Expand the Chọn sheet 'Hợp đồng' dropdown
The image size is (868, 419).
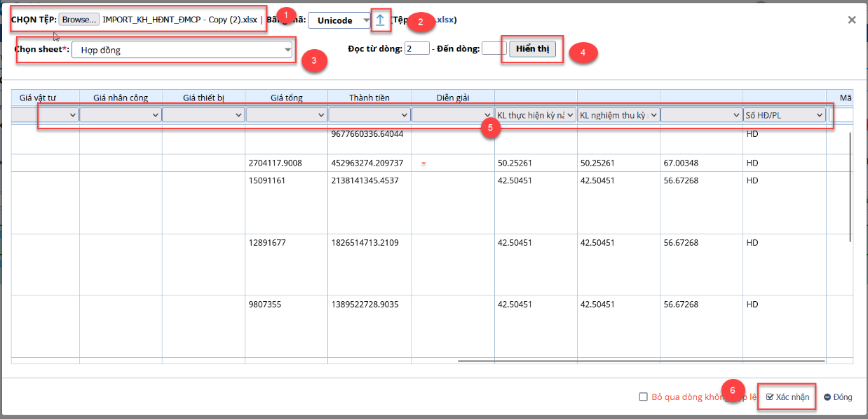(x=182, y=50)
